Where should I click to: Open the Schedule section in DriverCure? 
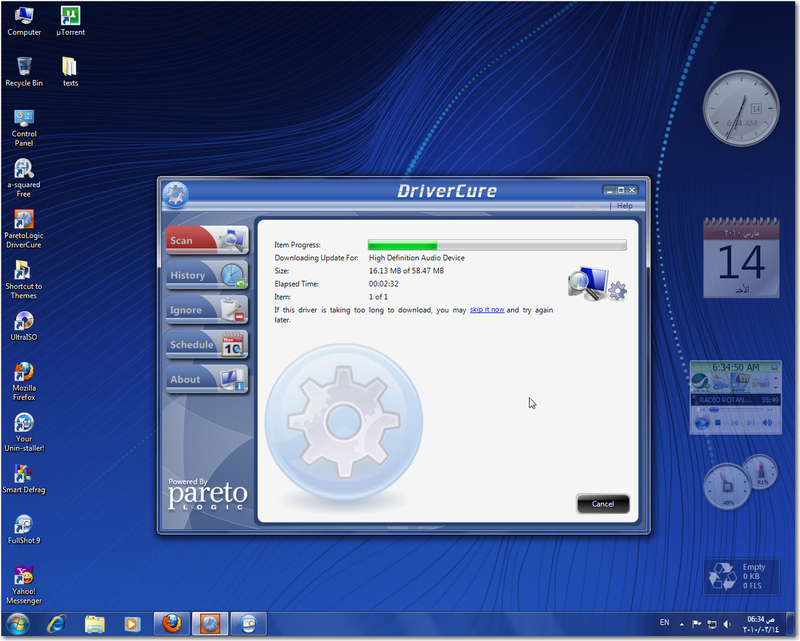click(x=207, y=344)
